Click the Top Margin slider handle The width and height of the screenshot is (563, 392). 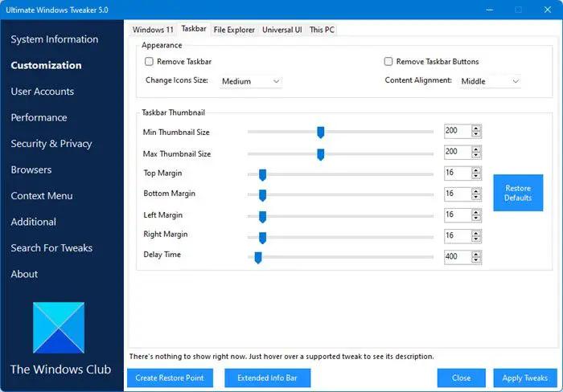pos(262,174)
